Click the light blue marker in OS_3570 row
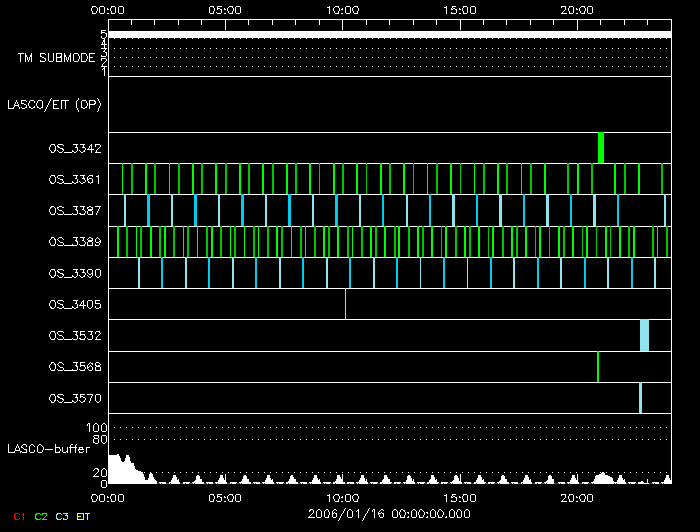Viewport: 700px width, 532px height. coord(640,397)
